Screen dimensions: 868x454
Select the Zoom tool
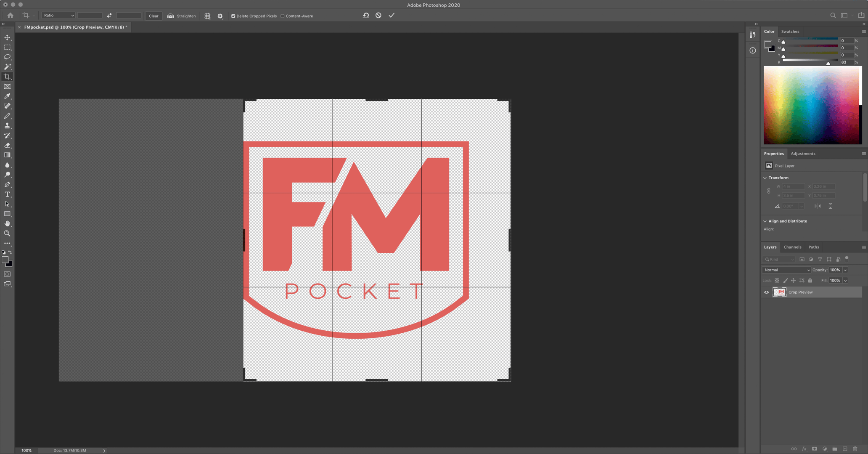[7, 234]
